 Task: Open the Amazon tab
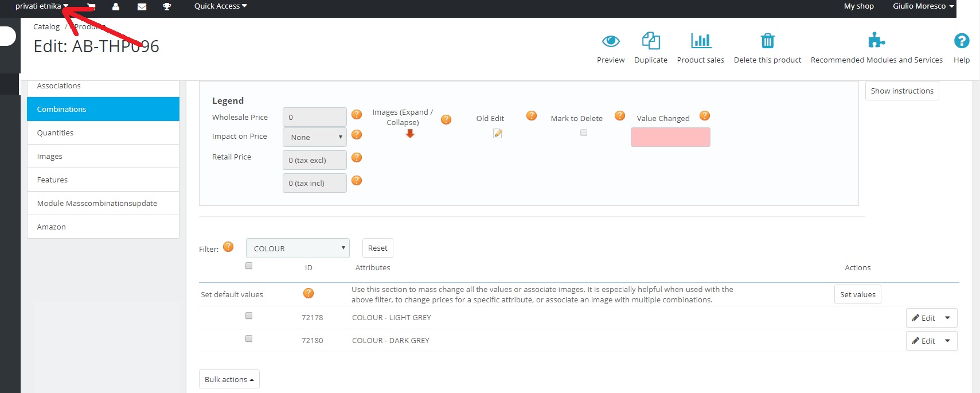point(103,227)
